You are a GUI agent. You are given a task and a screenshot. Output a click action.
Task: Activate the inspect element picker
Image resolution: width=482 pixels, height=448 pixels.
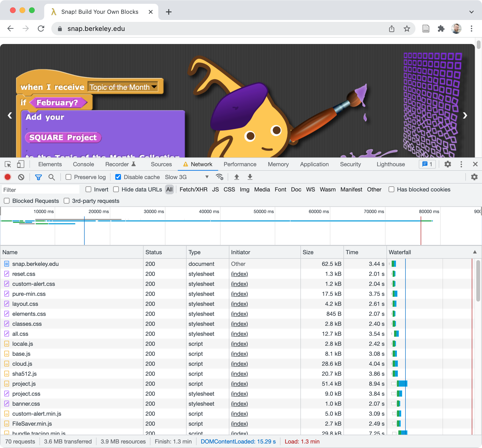[x=8, y=164]
